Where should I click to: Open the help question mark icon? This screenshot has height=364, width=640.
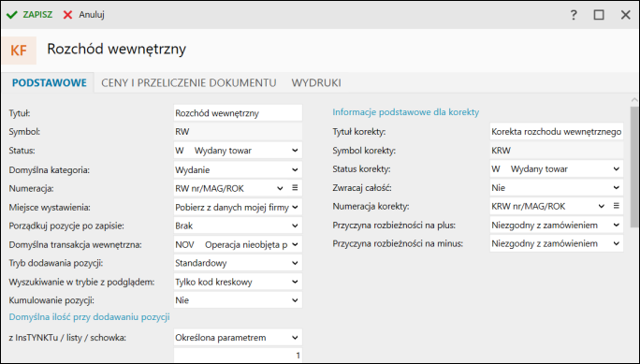[x=574, y=15]
